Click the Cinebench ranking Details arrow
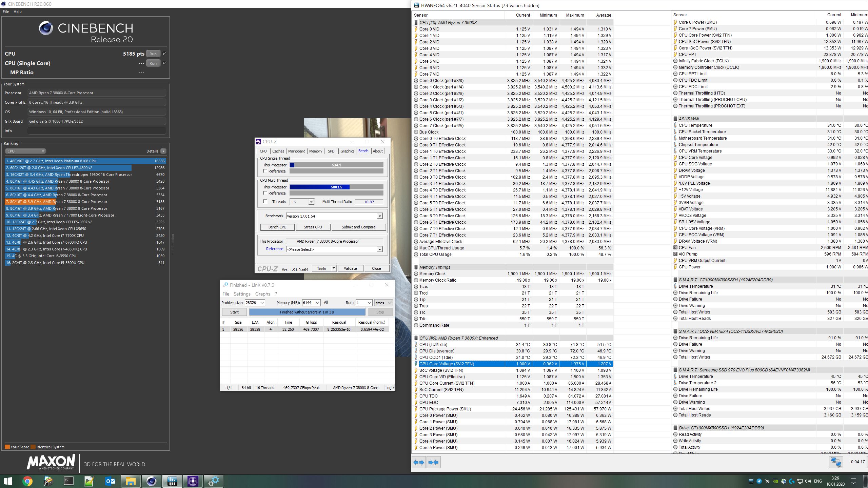The height and width of the screenshot is (488, 868). coord(163,151)
